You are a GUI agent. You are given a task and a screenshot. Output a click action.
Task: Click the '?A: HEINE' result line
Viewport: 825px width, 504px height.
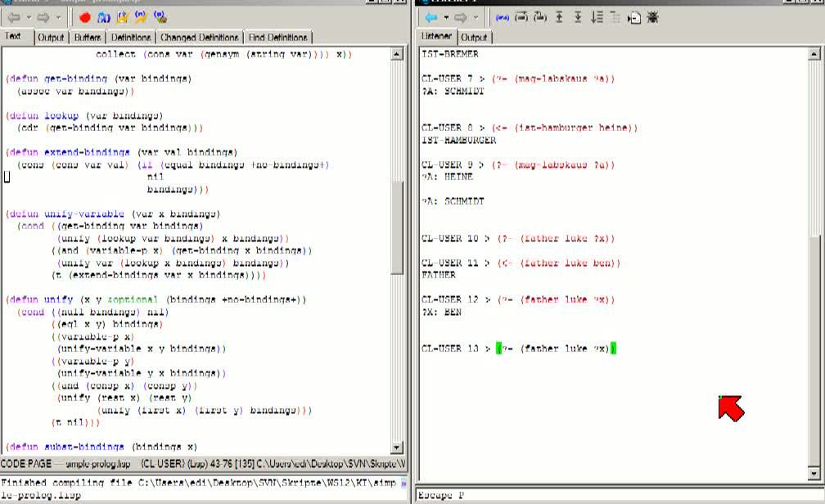tap(448, 177)
